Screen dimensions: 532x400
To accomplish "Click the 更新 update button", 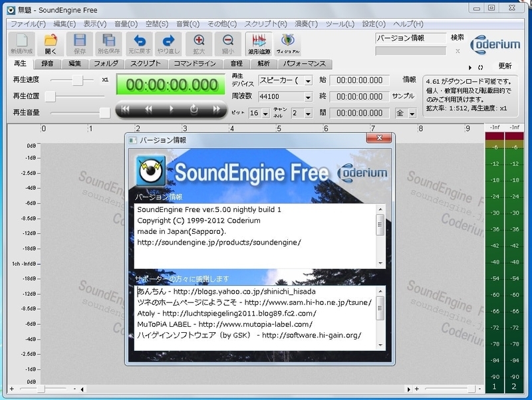I will 505,66.
